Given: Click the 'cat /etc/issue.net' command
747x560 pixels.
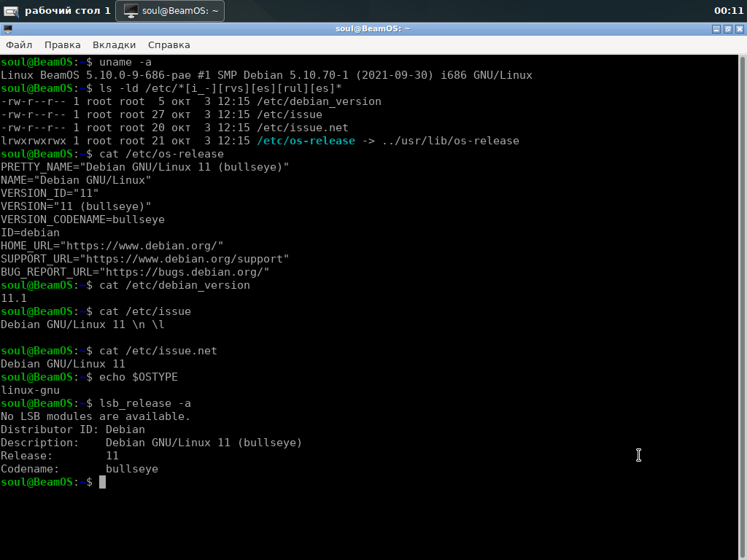Looking at the screenshot, I should click(158, 351).
